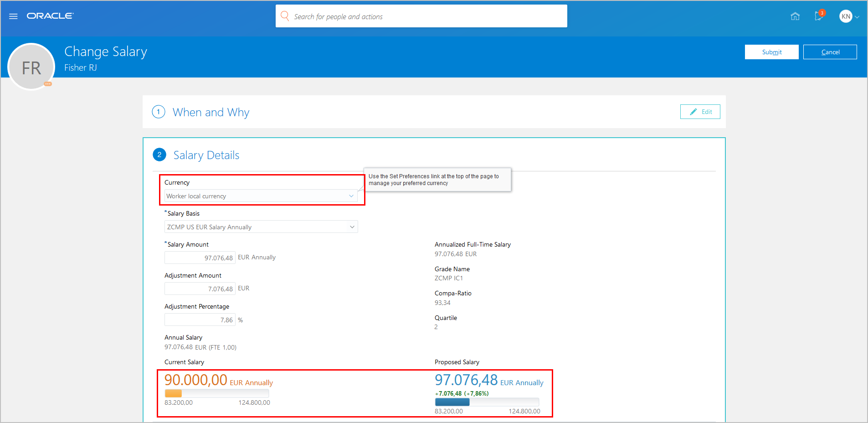Cancel the salary change

point(830,52)
